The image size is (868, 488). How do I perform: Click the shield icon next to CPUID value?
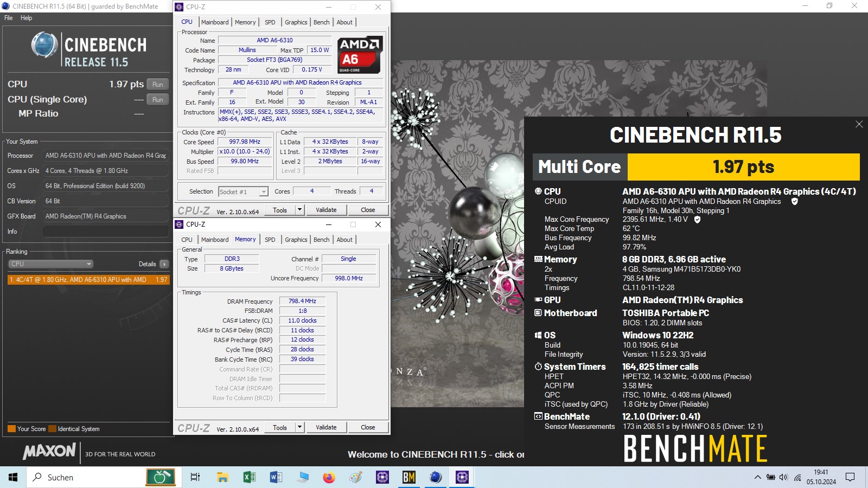coord(795,201)
